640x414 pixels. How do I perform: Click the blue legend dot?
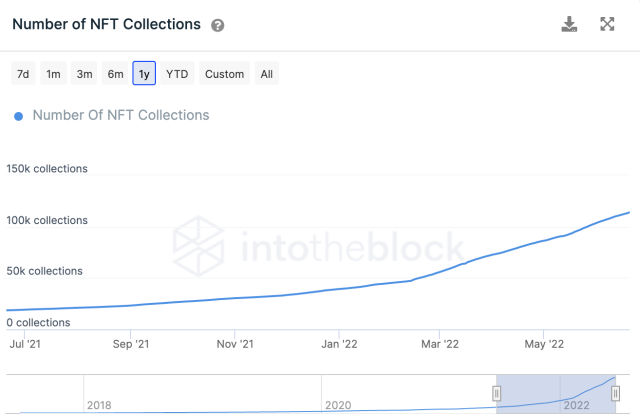click(18, 116)
